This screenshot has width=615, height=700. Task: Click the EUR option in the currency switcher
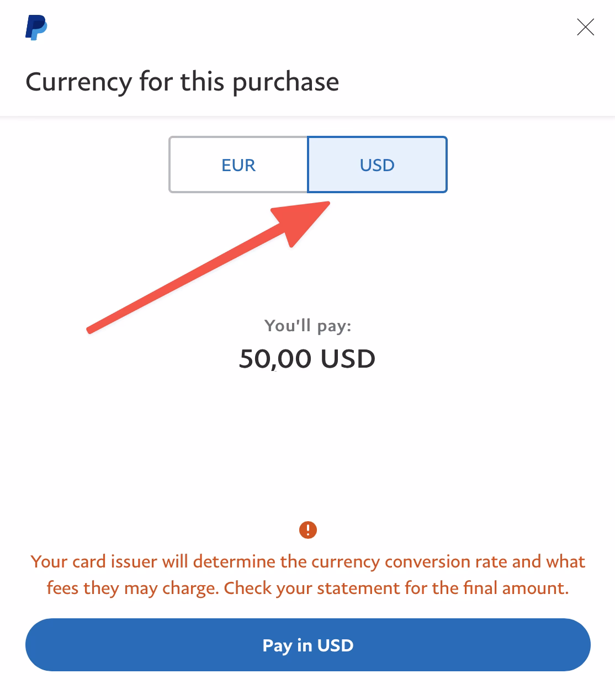coord(238,165)
